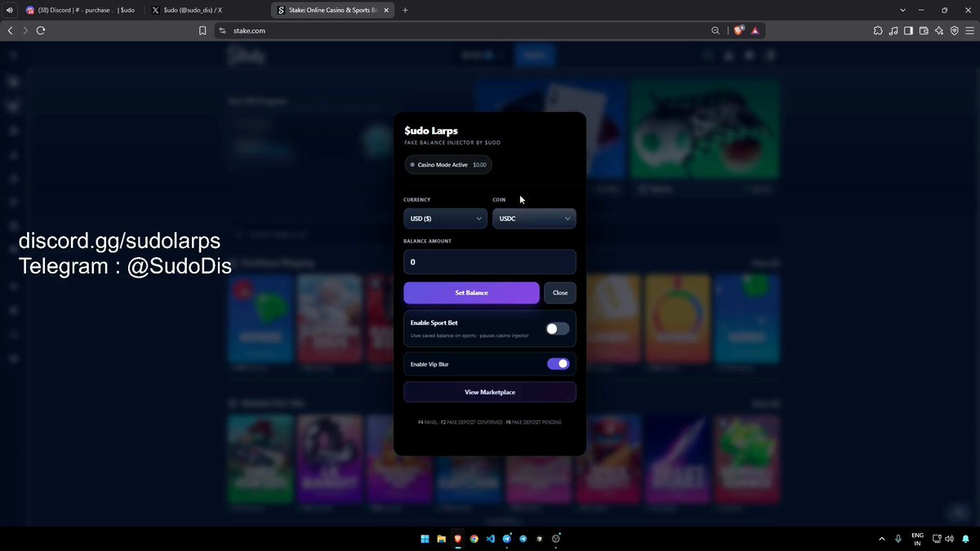Click the magnifier zoom icon in address bar
Image resolution: width=980 pixels, height=551 pixels.
[x=715, y=30]
